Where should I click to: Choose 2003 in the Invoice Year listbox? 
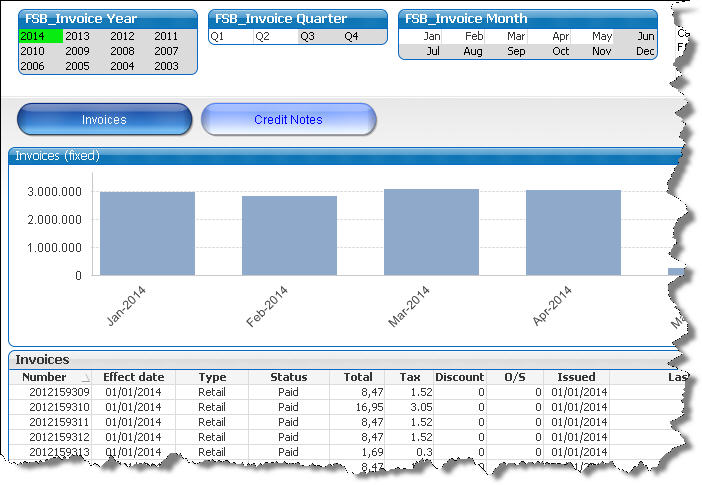pyautogui.click(x=166, y=66)
